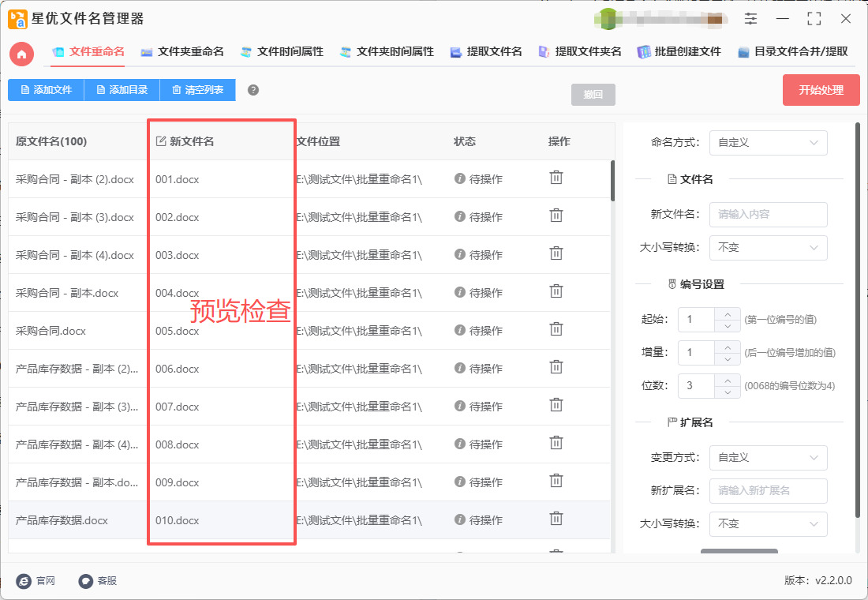Viewport: 868px width, 600px height.
Task: Click the red home icon
Action: [22, 54]
